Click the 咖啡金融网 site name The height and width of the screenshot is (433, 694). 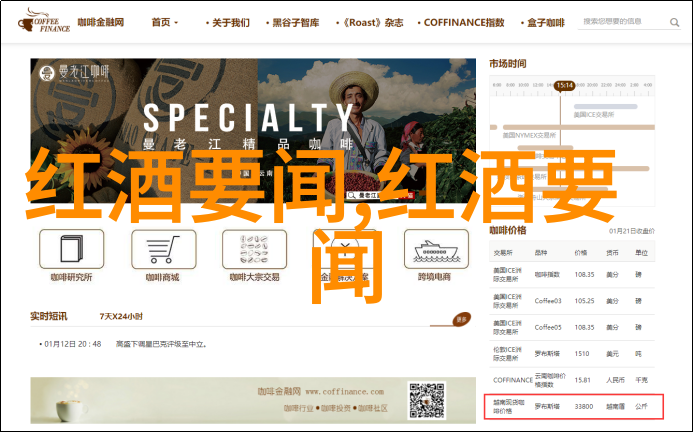(x=101, y=22)
